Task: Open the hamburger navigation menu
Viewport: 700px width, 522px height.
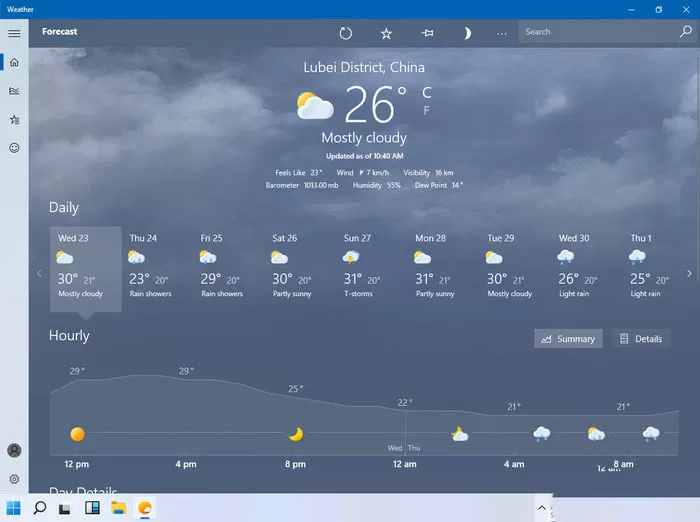Action: click(x=14, y=33)
